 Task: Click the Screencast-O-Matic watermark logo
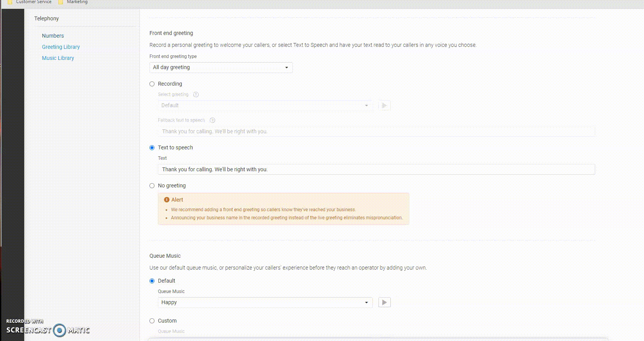(59, 330)
